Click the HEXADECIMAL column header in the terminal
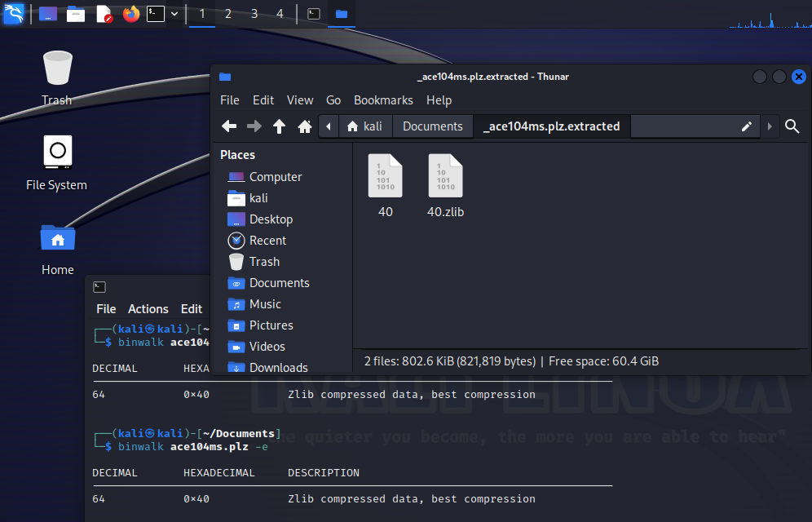 219,473
